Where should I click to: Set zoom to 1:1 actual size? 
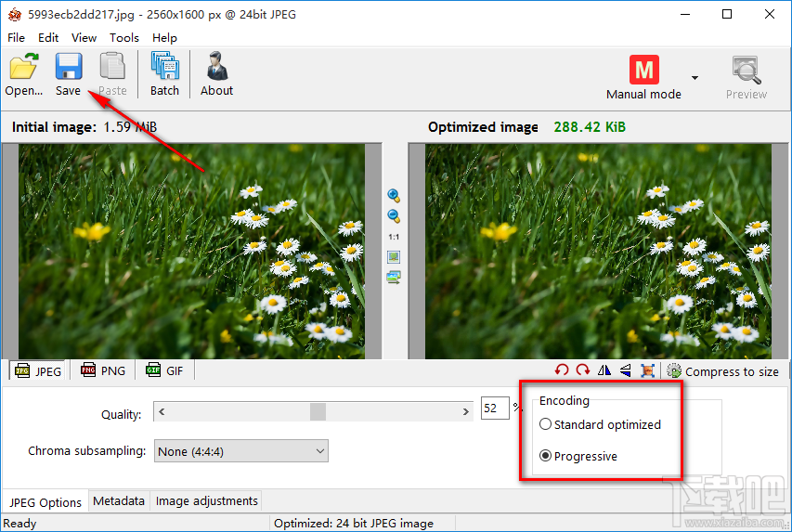(394, 237)
